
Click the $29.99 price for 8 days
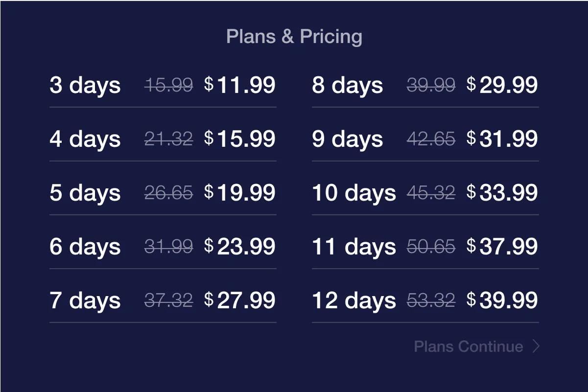tap(502, 85)
